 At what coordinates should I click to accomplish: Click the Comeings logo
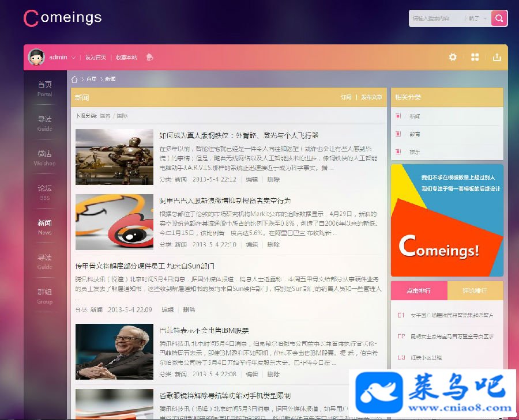click(x=62, y=18)
